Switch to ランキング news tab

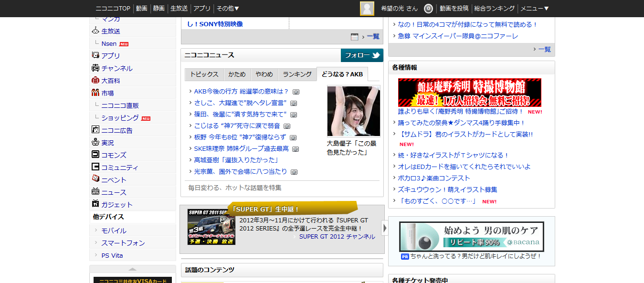click(297, 74)
